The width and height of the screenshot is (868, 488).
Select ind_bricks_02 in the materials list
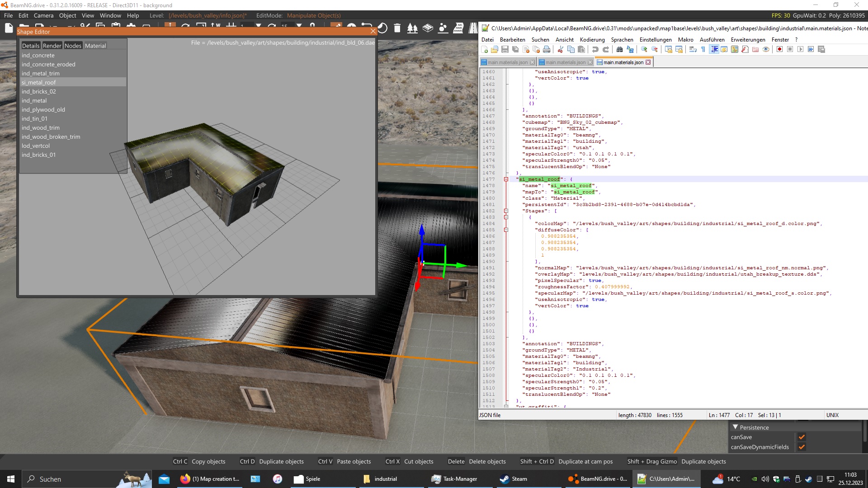click(39, 91)
